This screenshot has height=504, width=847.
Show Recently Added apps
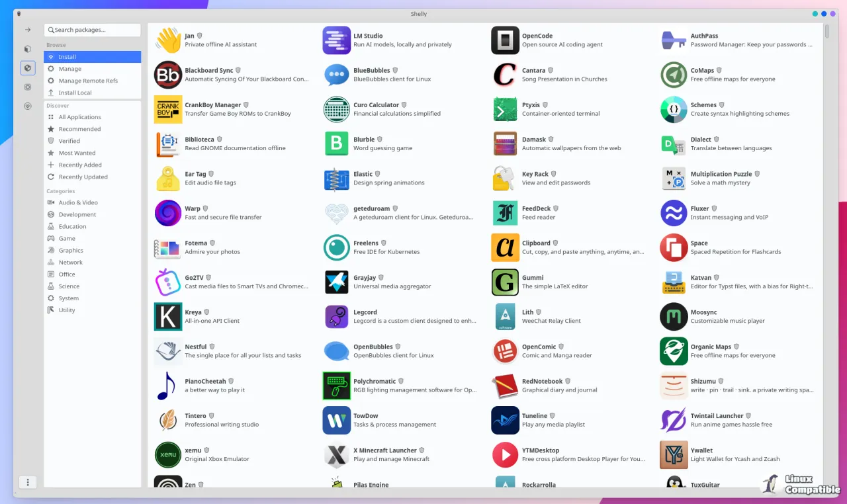93,165
